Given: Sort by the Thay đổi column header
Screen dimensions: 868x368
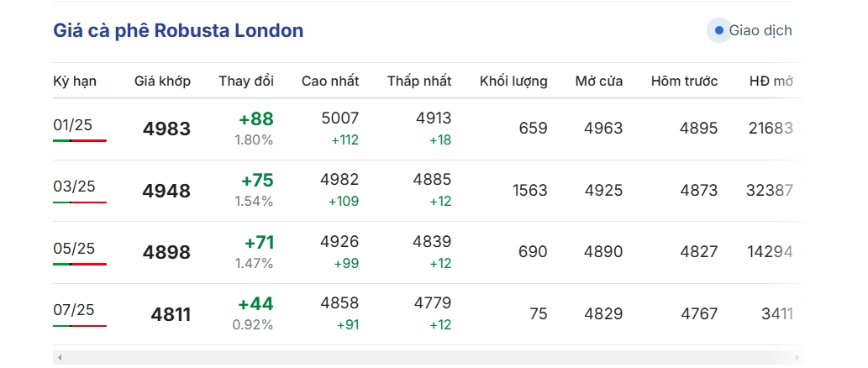Looking at the screenshot, I should [x=246, y=81].
